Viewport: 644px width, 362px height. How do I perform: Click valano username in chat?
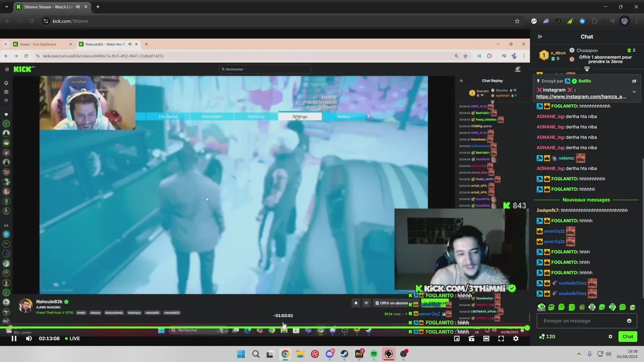566,158
